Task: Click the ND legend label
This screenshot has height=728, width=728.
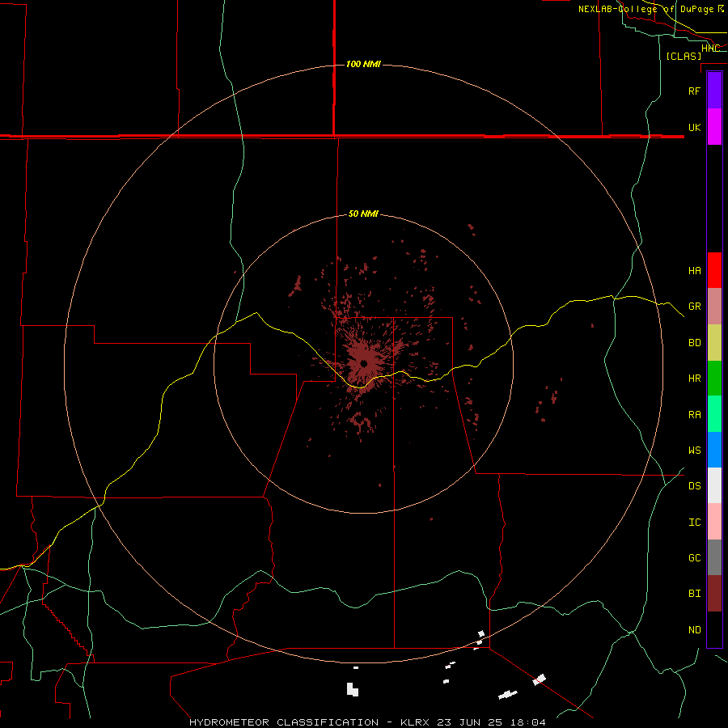Action: point(694,630)
